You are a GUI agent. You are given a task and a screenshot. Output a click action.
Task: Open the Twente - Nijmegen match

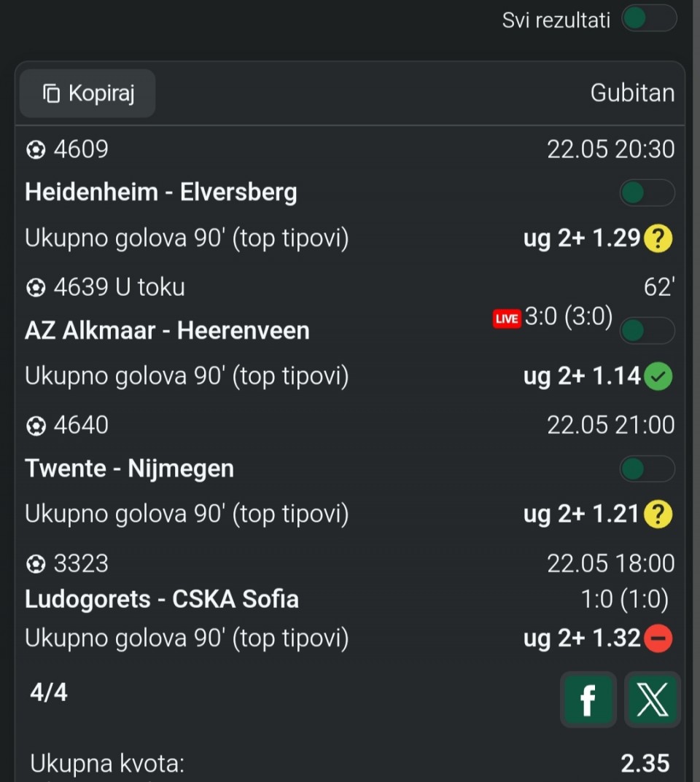[x=129, y=469]
